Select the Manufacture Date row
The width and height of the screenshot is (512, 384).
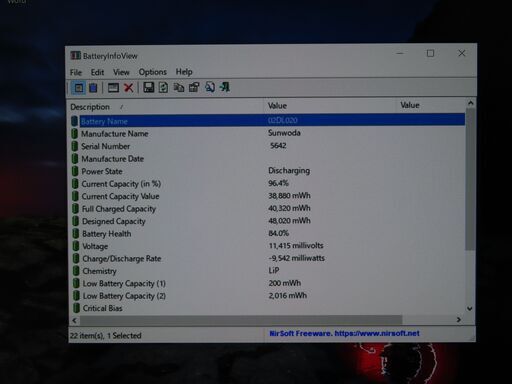(268, 159)
